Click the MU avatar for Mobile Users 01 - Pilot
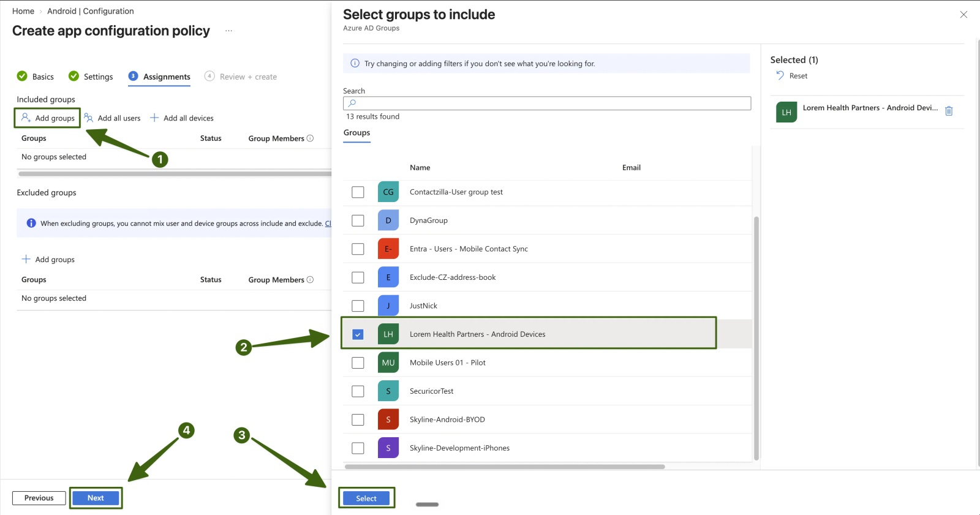Image resolution: width=980 pixels, height=515 pixels. click(388, 363)
